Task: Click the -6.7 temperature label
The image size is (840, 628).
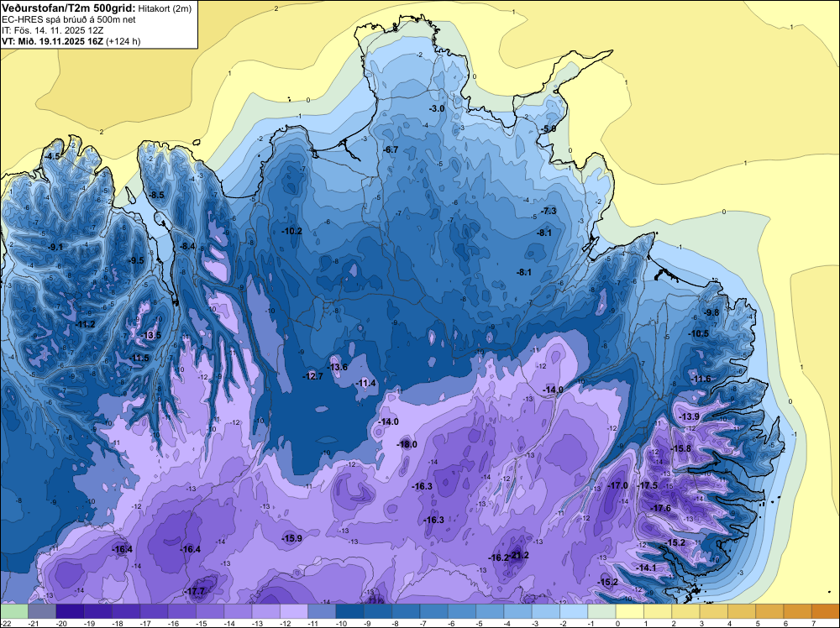Action: pos(391,150)
